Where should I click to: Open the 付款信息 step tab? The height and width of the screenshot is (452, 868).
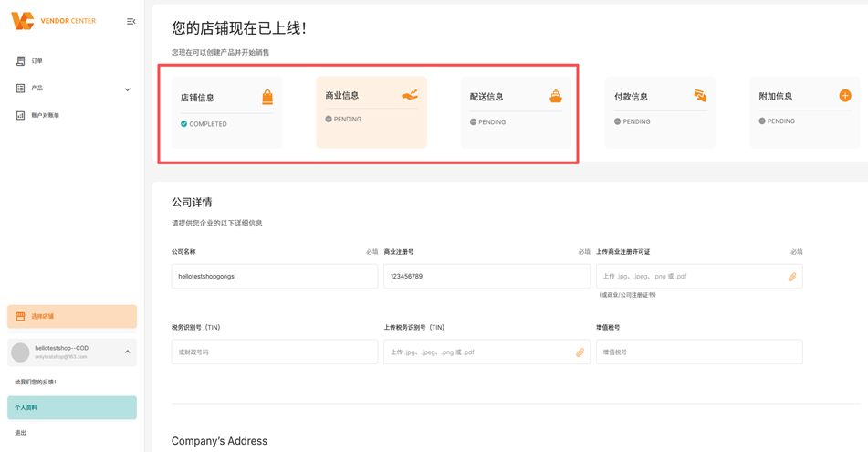pos(661,112)
